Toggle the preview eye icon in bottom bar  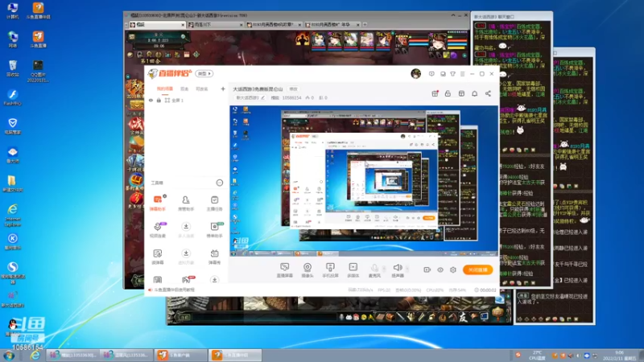coord(440,269)
